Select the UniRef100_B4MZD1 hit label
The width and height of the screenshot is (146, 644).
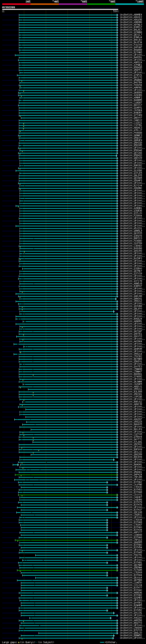[x=131, y=58]
